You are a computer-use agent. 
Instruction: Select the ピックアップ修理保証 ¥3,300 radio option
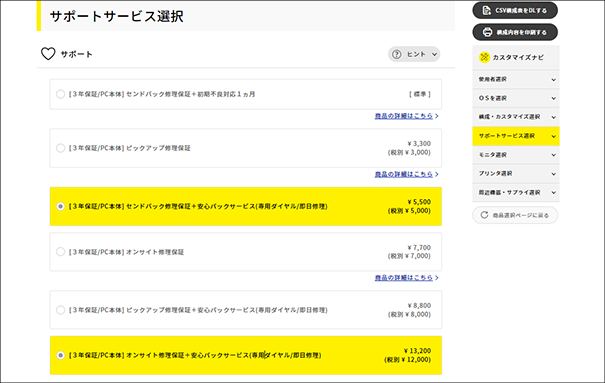click(61, 148)
